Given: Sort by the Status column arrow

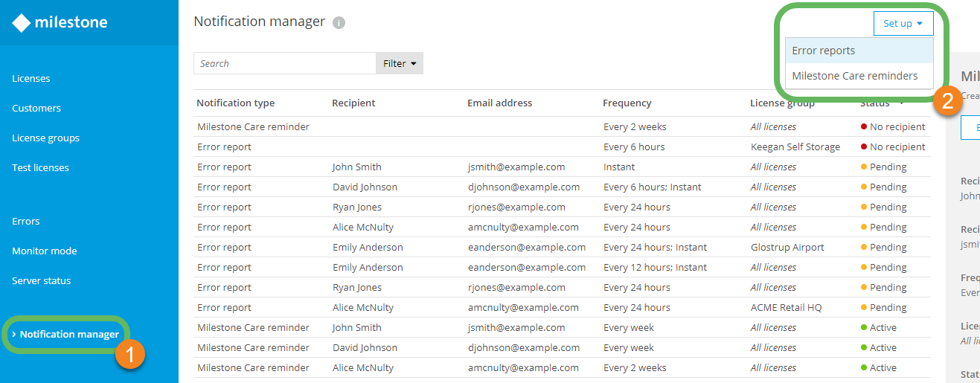Looking at the screenshot, I should pyautogui.click(x=901, y=103).
